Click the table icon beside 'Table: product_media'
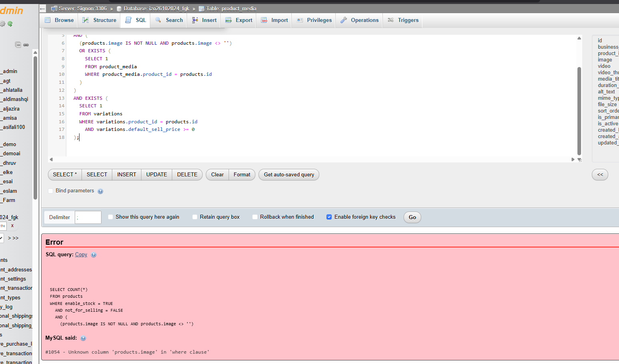 (x=201, y=9)
